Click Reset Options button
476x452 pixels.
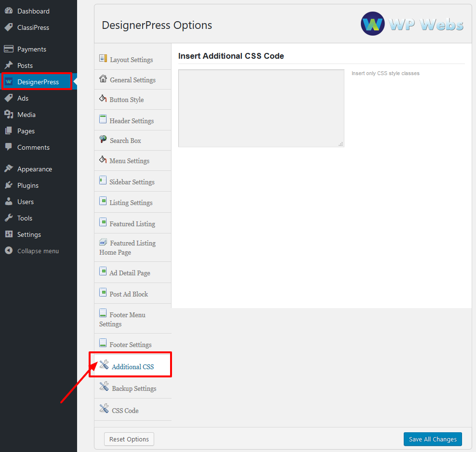tap(129, 439)
